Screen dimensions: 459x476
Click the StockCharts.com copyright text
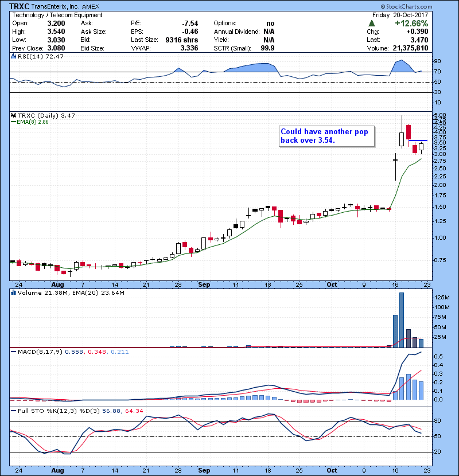406,6
